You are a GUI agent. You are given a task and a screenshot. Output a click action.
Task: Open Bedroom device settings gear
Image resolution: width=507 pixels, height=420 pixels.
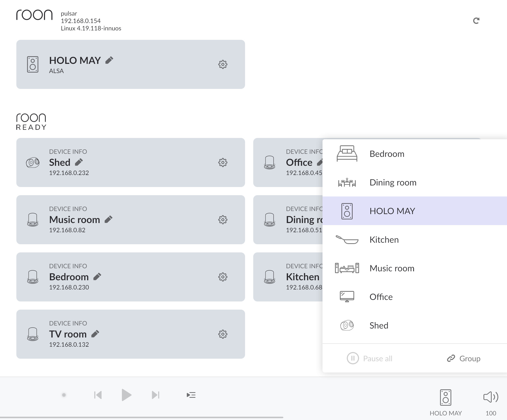point(223,277)
